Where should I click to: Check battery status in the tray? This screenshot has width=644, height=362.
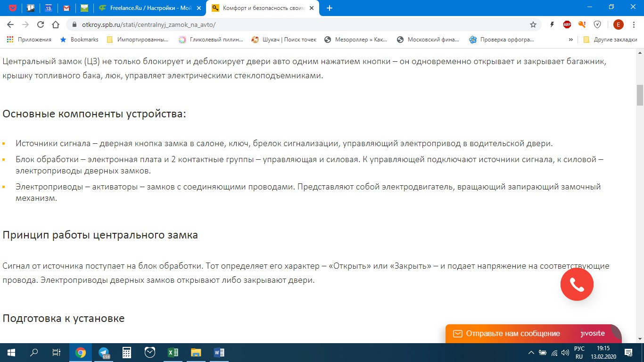(543, 353)
